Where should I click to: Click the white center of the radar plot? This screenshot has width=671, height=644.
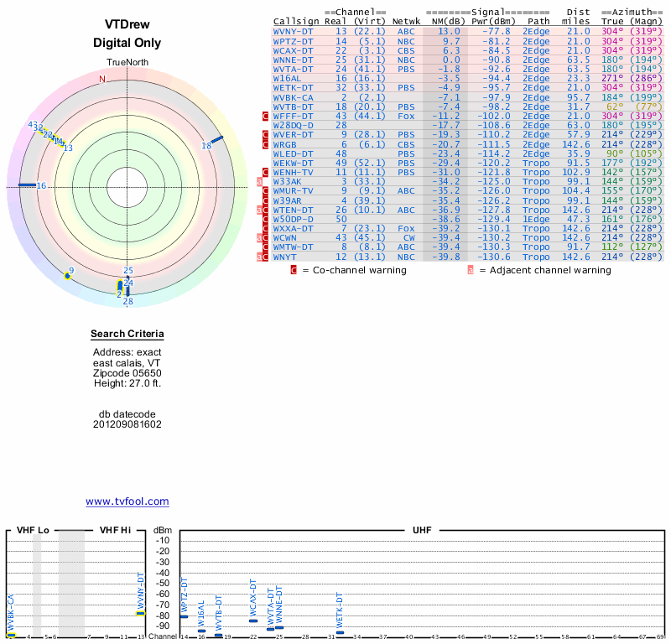point(127,185)
